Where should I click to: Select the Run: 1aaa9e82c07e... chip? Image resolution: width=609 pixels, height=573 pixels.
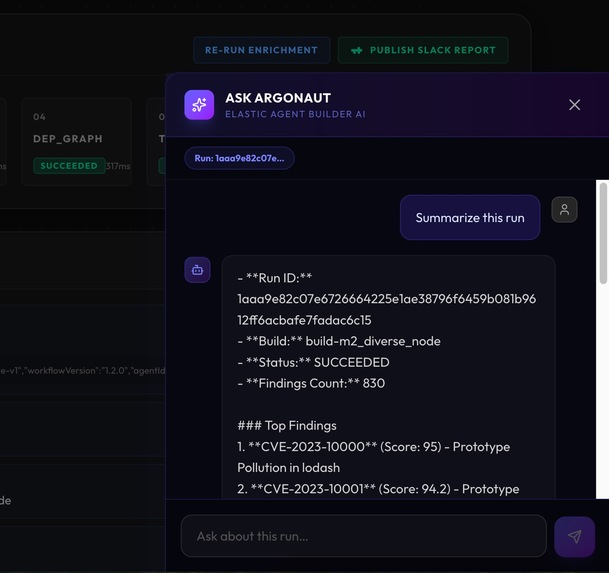pos(239,158)
